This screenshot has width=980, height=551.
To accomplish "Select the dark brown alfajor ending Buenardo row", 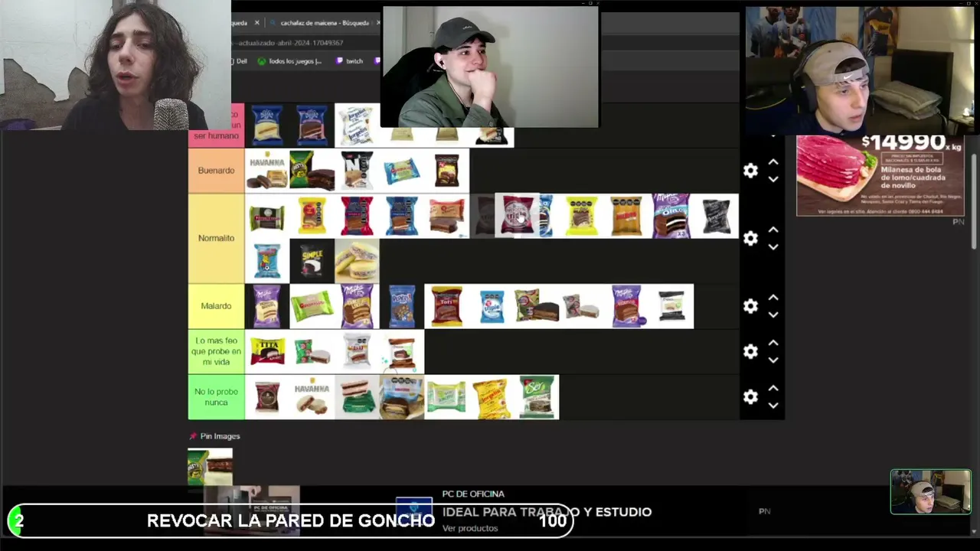I will click(447, 171).
